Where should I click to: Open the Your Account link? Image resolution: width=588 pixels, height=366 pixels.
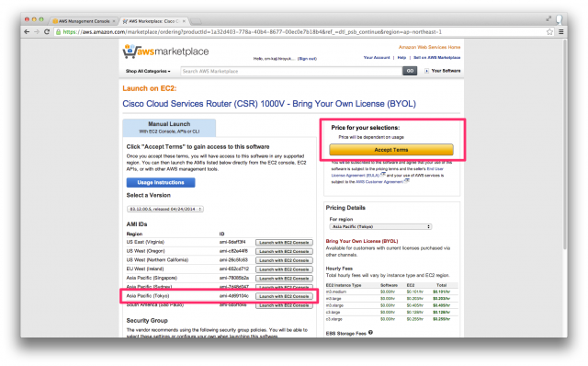[377, 57]
